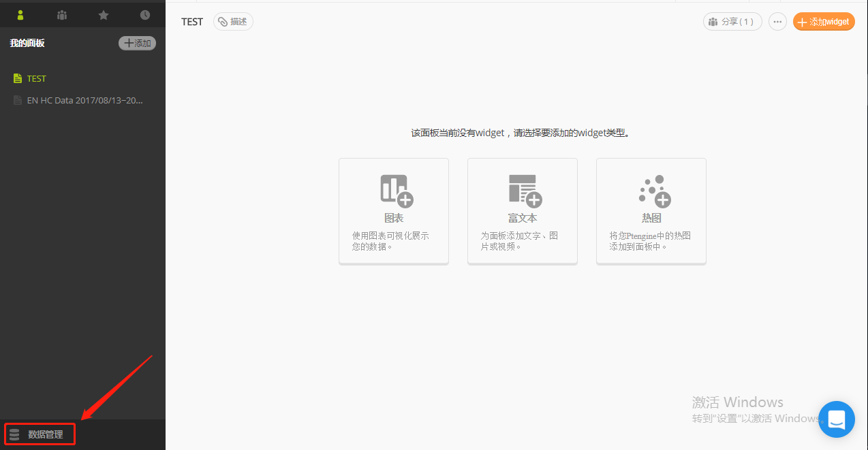Choose the 热图 heatmap widget card

(x=651, y=211)
